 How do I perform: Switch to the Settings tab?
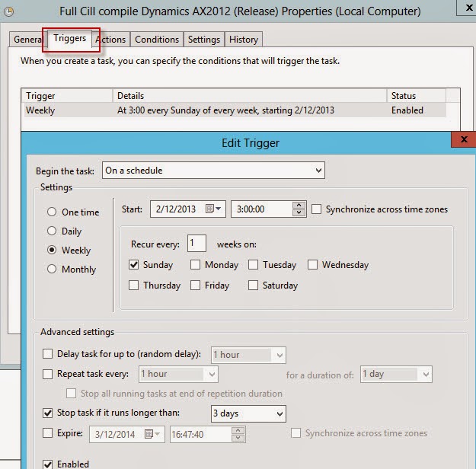tap(204, 39)
